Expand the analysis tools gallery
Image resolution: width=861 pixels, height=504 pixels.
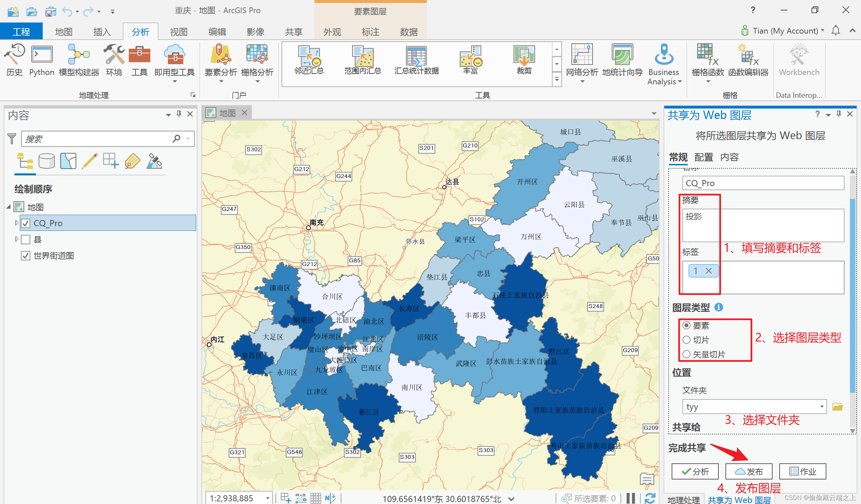[557, 79]
